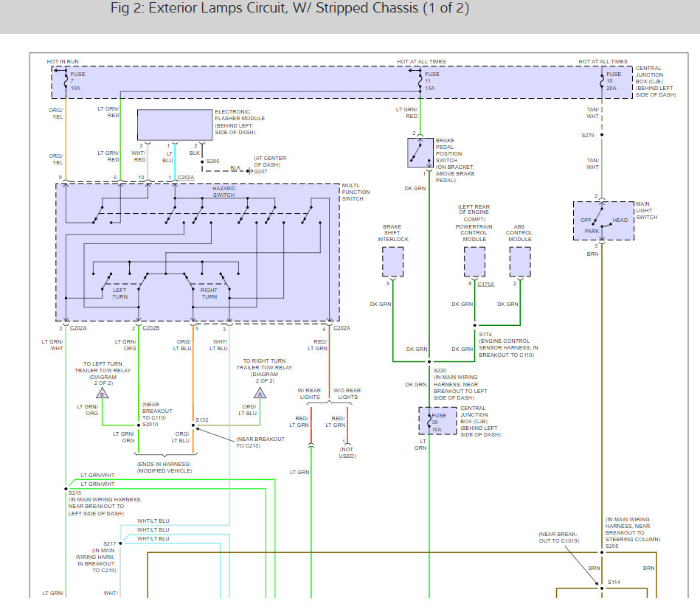Click the S286 splice label
The image size is (700, 612).
[212, 161]
